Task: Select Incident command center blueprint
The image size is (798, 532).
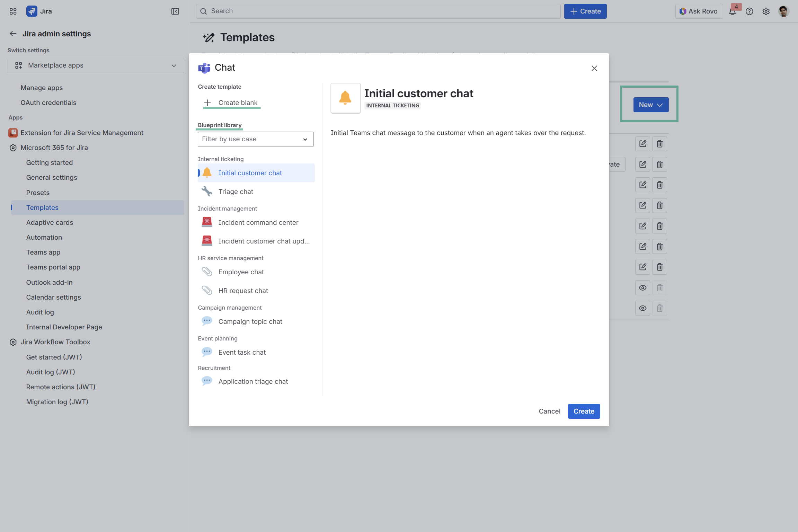Action: coord(258,222)
